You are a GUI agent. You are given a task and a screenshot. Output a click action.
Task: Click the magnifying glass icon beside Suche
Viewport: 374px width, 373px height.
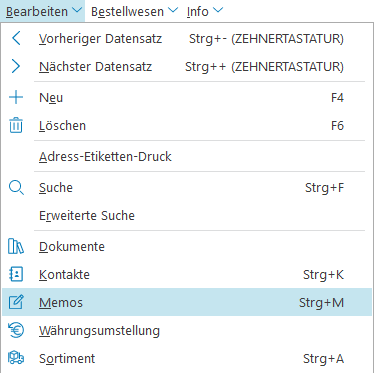point(16,188)
